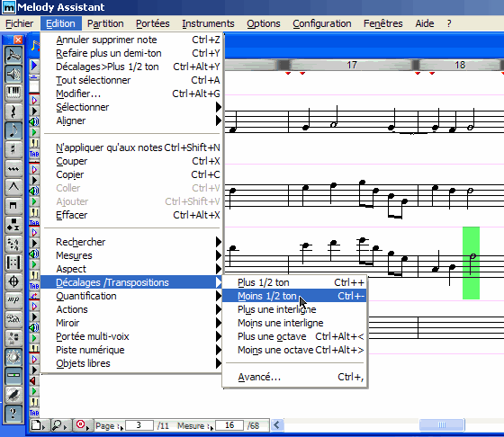Close the tool palette with red X
The width and height of the screenshot is (504, 437).
point(18,40)
